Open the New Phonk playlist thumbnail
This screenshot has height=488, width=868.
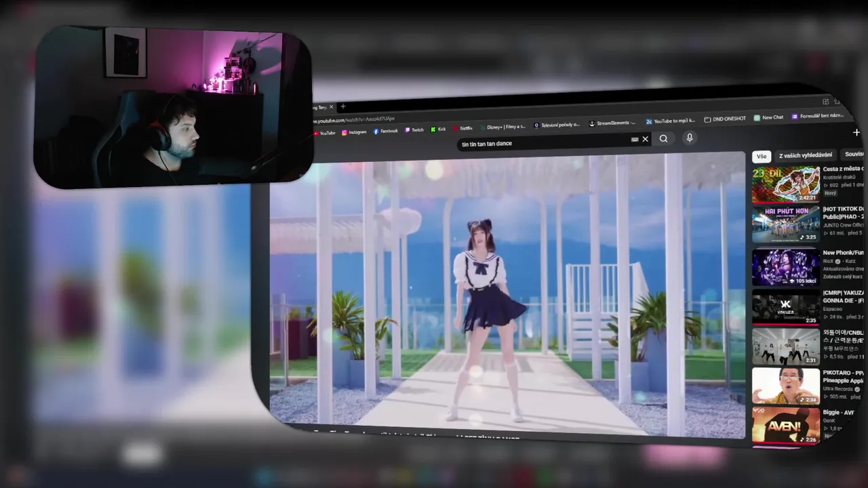785,266
